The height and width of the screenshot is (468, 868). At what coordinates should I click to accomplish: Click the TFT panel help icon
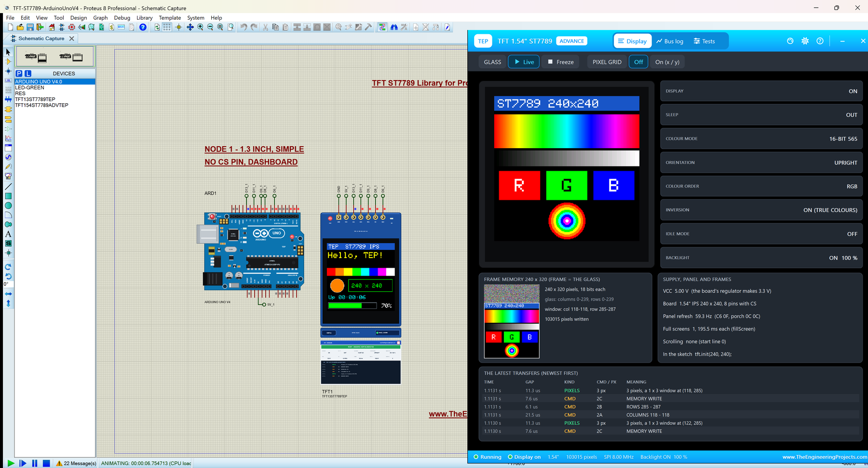(820, 41)
